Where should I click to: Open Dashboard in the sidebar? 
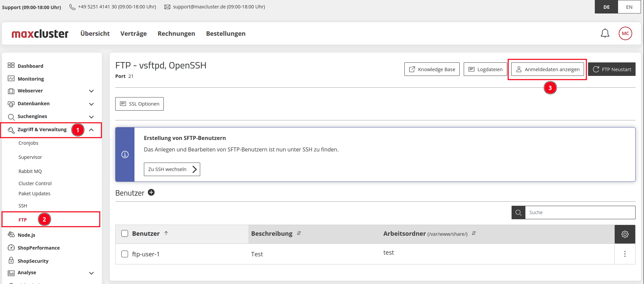tap(30, 66)
